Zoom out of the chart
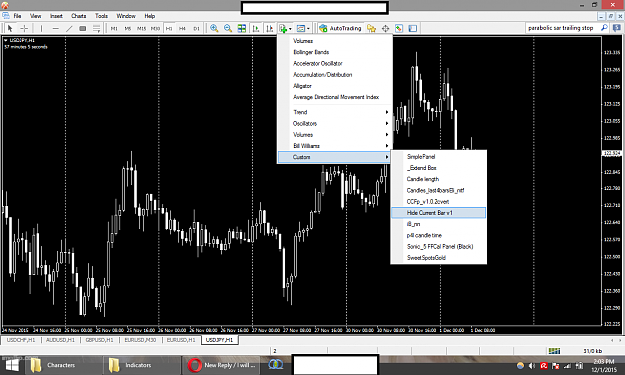This screenshot has width=625, height=375. [x=228, y=28]
